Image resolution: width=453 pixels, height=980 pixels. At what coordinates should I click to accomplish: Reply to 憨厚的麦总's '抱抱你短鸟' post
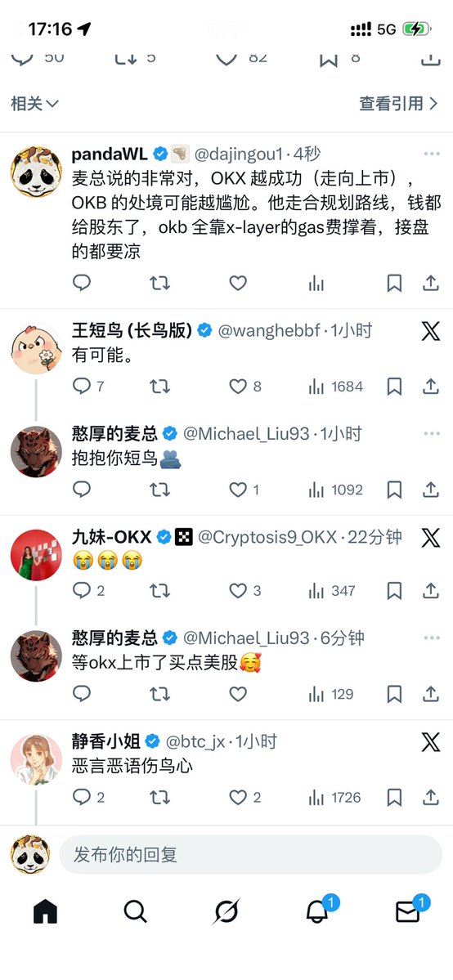point(82,490)
